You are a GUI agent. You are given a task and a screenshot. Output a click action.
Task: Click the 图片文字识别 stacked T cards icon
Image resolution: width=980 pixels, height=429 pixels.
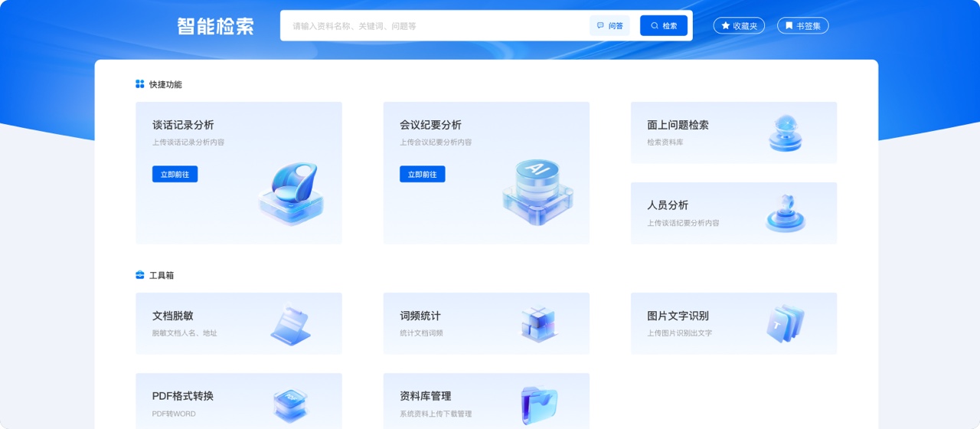click(786, 323)
